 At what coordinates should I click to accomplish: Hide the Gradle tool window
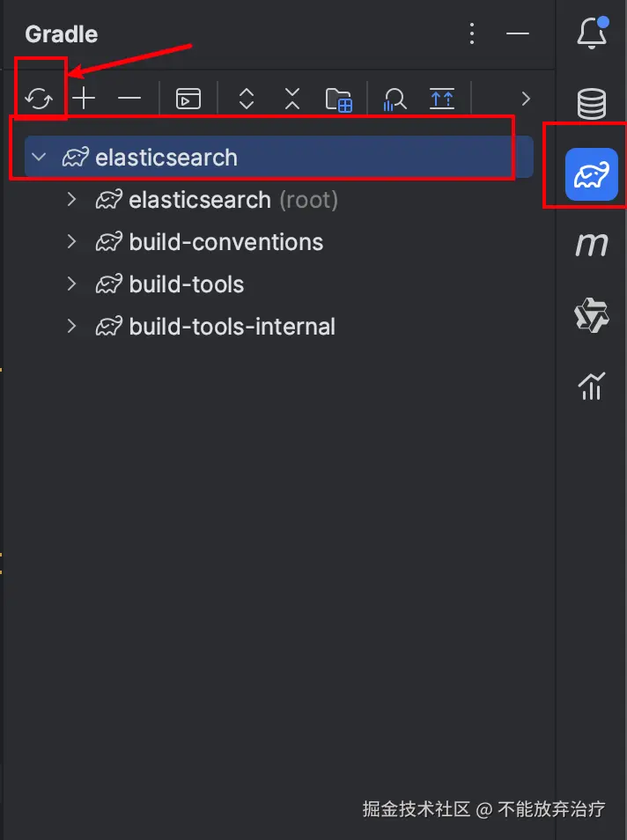tap(518, 34)
